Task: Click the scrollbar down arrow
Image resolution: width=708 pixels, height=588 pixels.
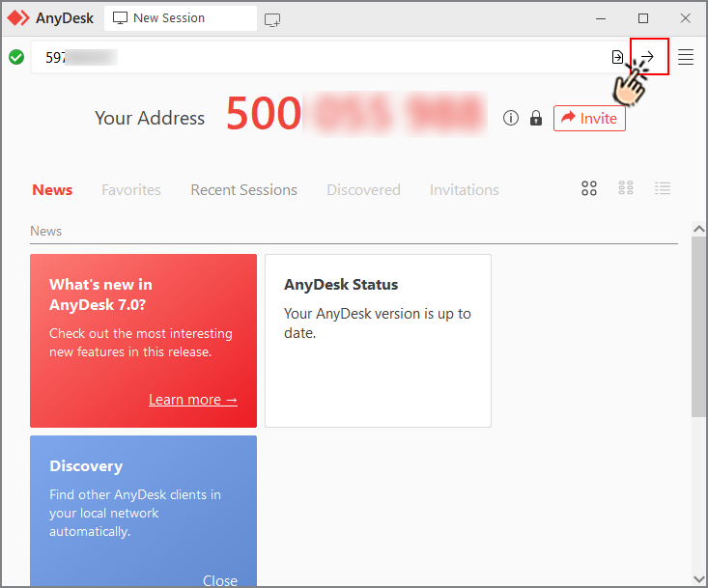Action: pyautogui.click(x=699, y=579)
